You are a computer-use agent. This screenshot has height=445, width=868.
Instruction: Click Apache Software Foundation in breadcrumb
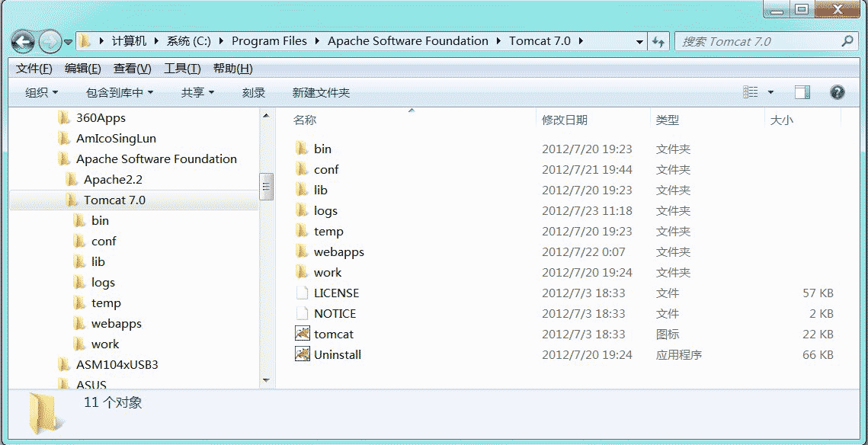point(408,41)
